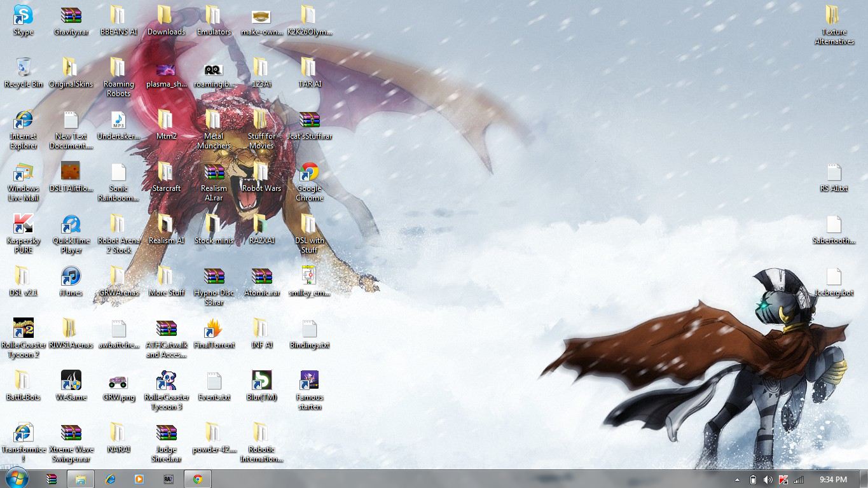Select the Kaspersky PURE desktop icon

23,234
